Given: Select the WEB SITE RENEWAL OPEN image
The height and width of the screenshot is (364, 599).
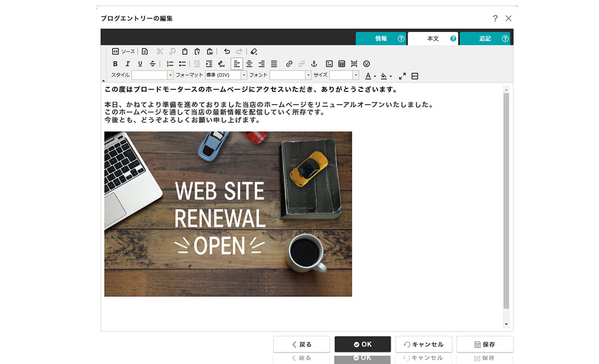Looking at the screenshot, I should tap(228, 214).
